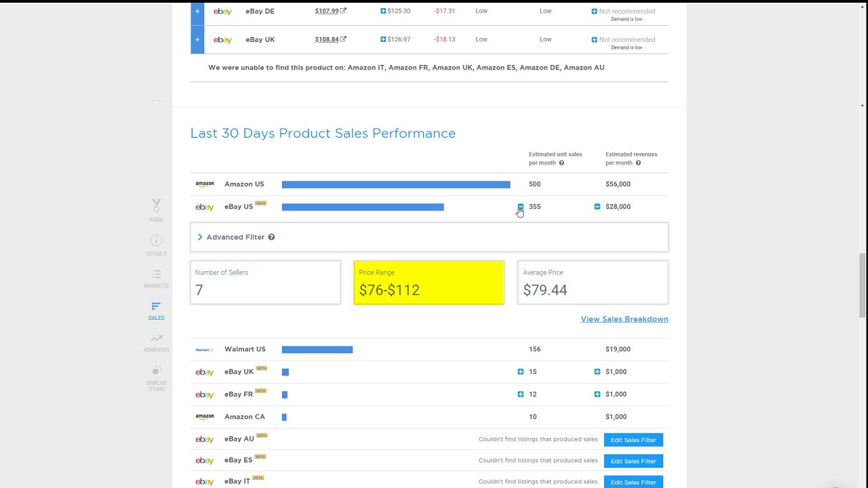The width and height of the screenshot is (868, 488).
Task: Click help icon beside Advanced Filter
Action: coord(271,237)
